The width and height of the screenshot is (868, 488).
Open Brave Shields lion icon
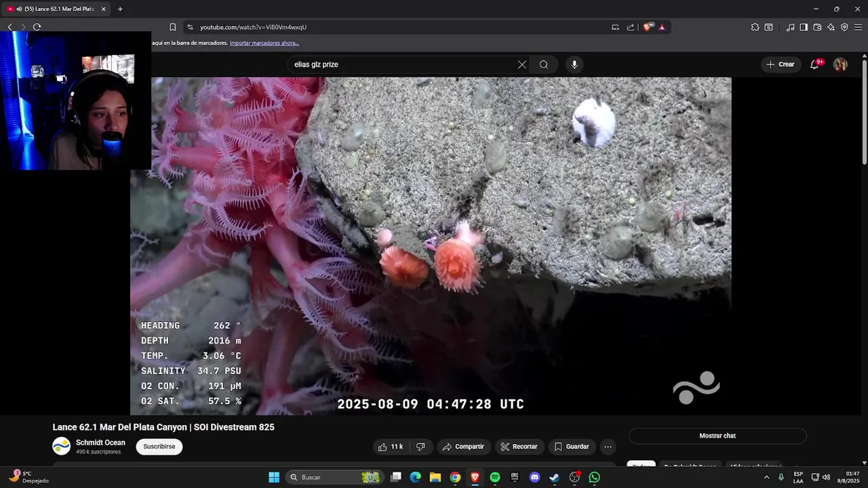pyautogui.click(x=648, y=27)
